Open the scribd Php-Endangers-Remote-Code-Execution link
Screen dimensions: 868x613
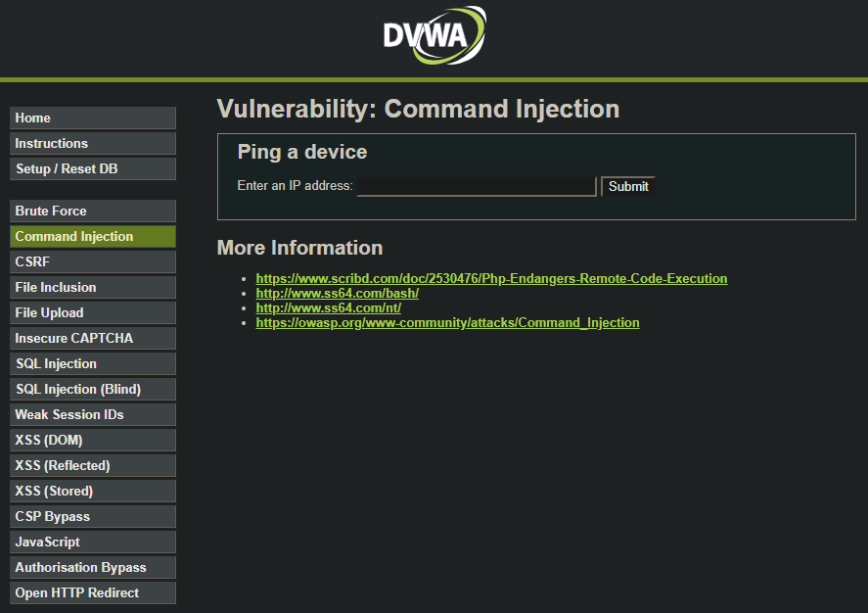(491, 278)
